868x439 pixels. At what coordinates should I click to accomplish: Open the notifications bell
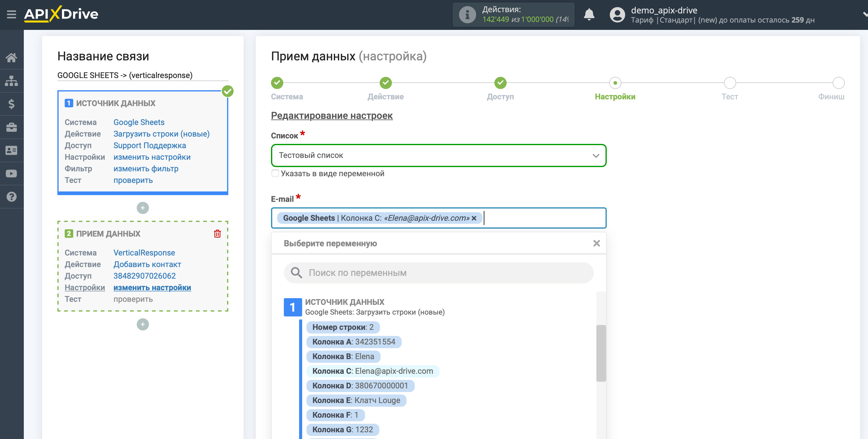tap(589, 14)
